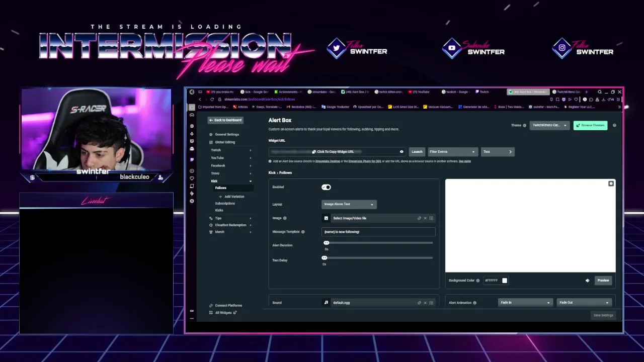Click the Background Color white swatch
Image resolution: width=644 pixels, height=362 pixels.
[505, 281]
